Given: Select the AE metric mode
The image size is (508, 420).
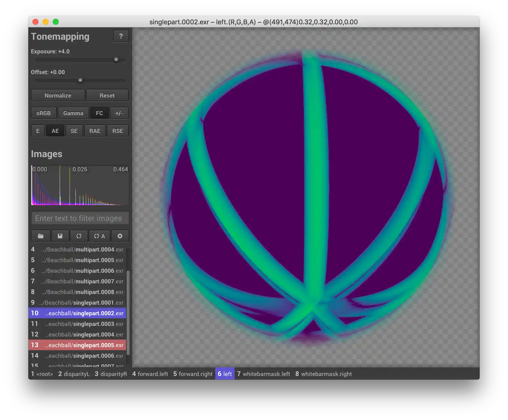Looking at the screenshot, I should pyautogui.click(x=55, y=131).
